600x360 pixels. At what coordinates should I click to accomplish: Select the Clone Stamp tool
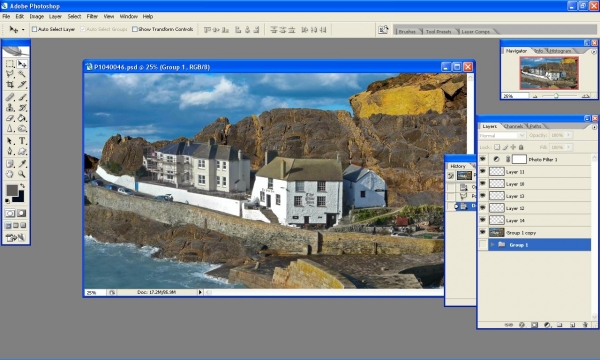pos(10,108)
